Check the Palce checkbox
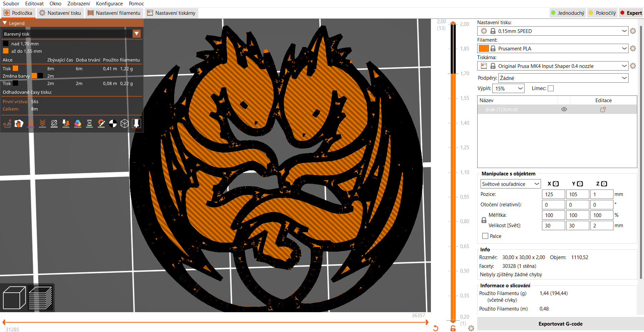Image resolution: width=644 pixels, height=332 pixels. pos(485,236)
